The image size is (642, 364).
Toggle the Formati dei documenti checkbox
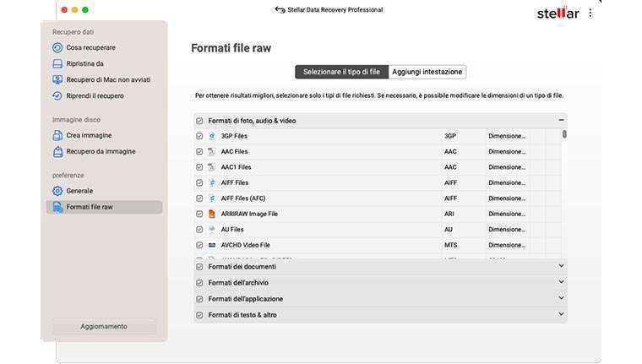coord(199,267)
